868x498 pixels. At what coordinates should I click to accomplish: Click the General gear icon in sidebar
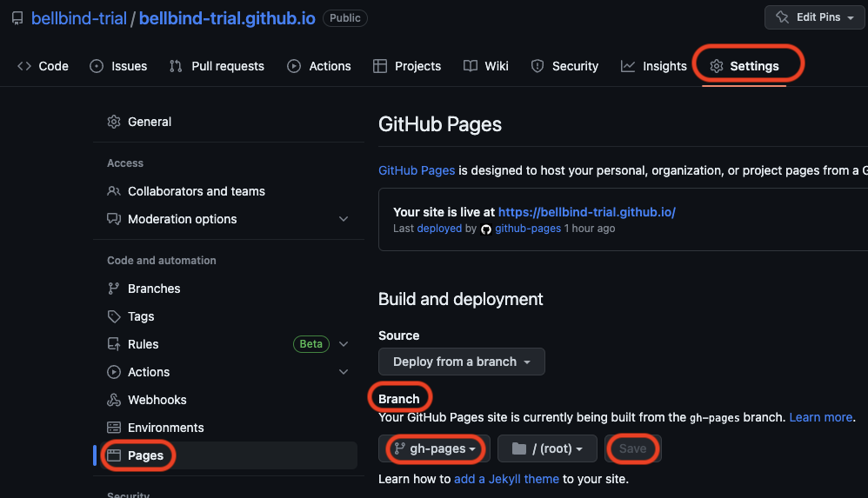(x=113, y=122)
